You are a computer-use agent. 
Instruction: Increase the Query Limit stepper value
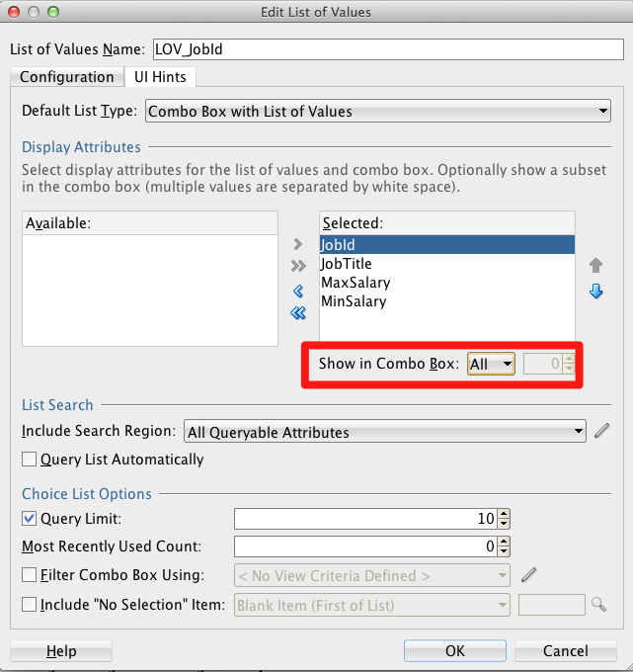(504, 514)
